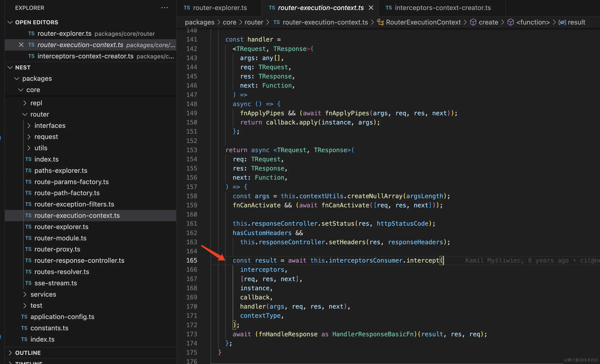Open router-proxy.ts file
Viewport: 600px width, 364px height.
click(91, 249)
